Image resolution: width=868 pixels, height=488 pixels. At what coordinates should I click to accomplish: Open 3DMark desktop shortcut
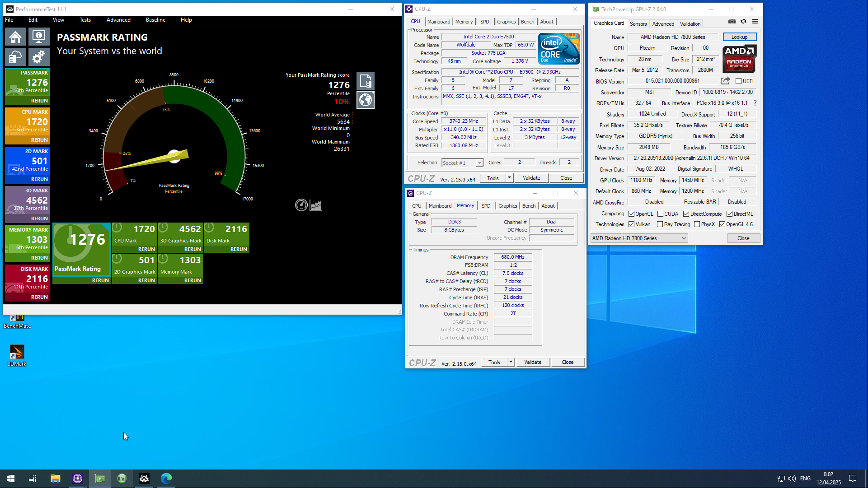(x=17, y=356)
